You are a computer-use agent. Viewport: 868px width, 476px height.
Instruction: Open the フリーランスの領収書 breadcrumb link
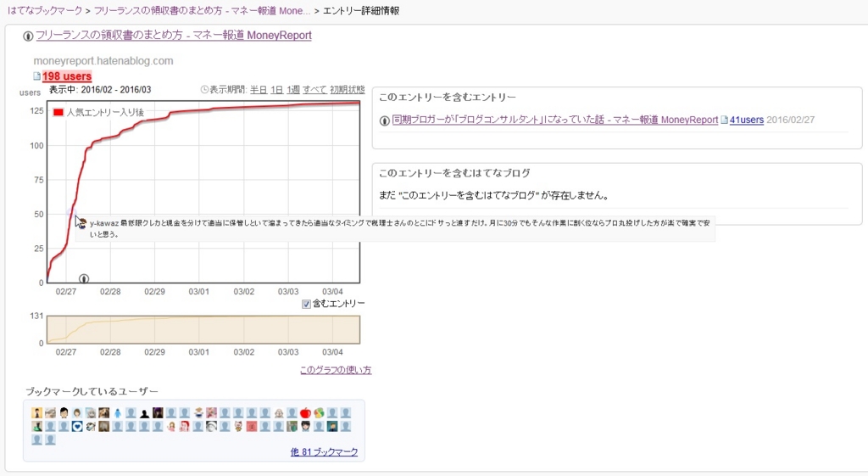pos(202,10)
